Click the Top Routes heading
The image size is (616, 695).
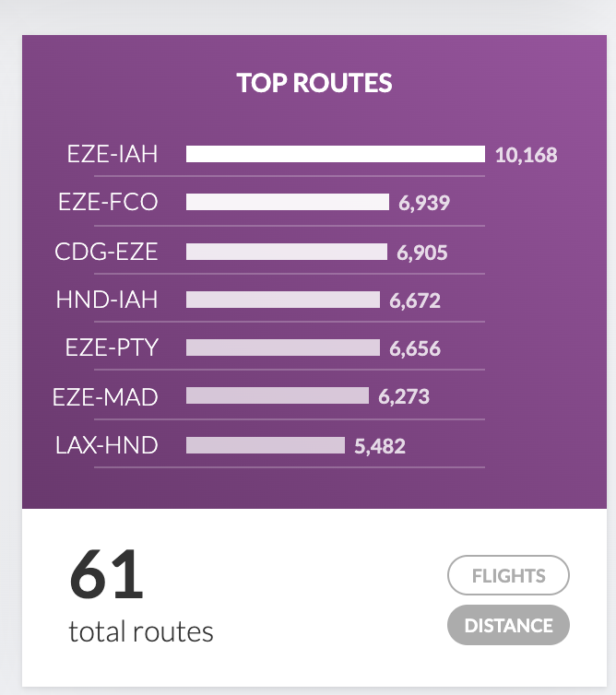tap(314, 83)
